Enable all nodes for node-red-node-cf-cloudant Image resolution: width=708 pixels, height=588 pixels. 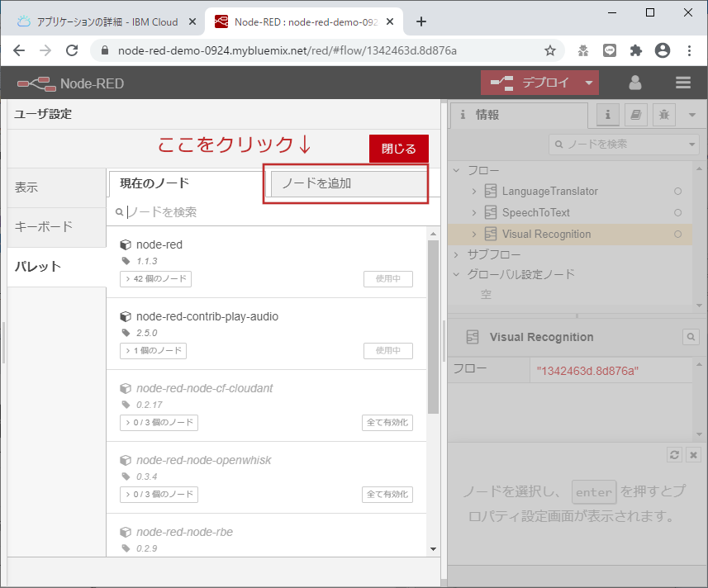pyautogui.click(x=387, y=422)
